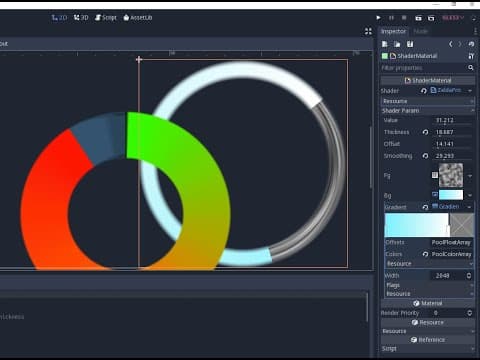Image resolution: width=480 pixels, height=360 pixels.
Task: Select the Bg gradient texture swatch
Action: [451, 195]
